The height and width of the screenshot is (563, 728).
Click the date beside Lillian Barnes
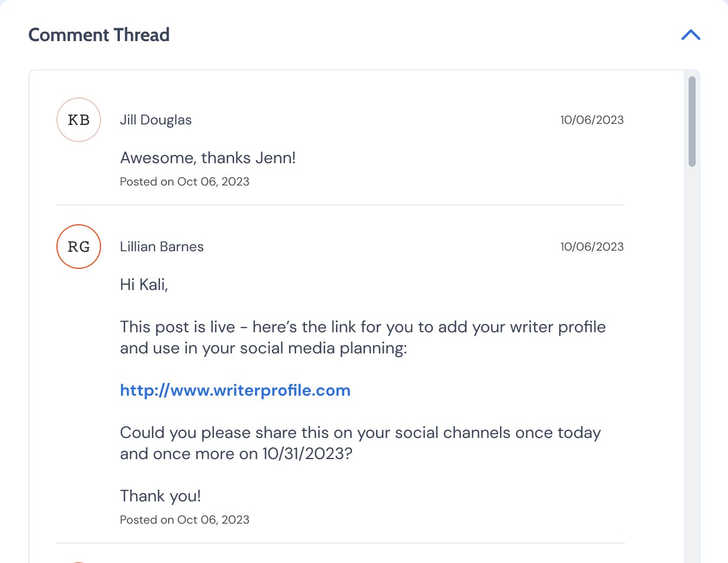(x=592, y=247)
